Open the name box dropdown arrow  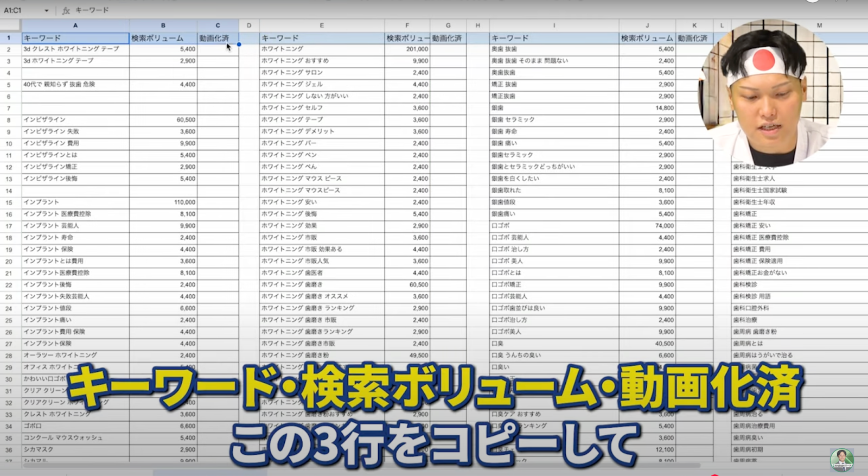(x=47, y=10)
